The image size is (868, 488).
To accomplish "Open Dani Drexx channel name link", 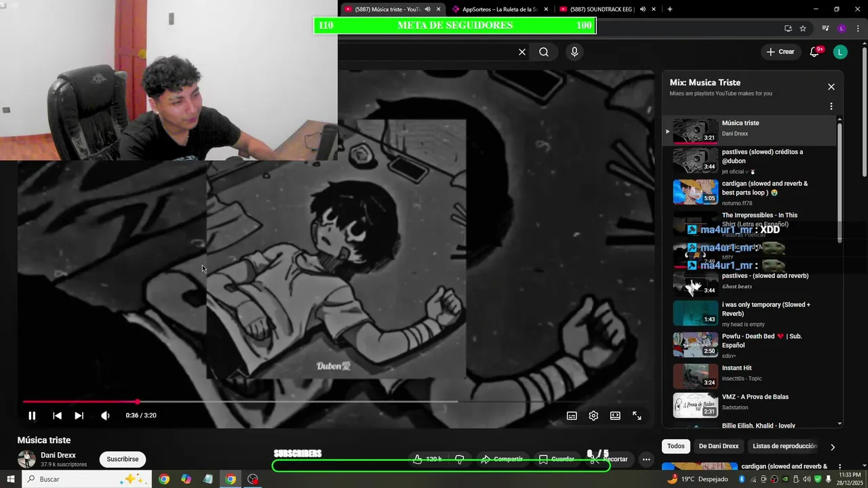I will (x=58, y=455).
